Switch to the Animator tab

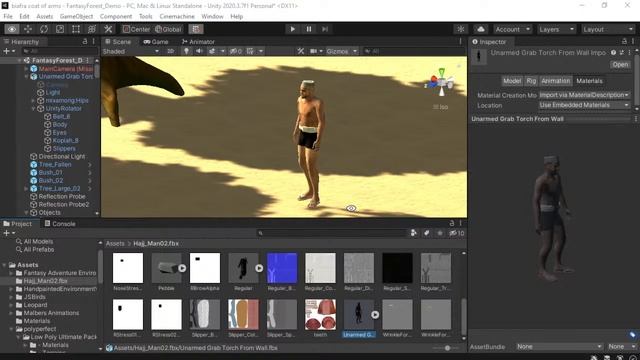point(198,42)
